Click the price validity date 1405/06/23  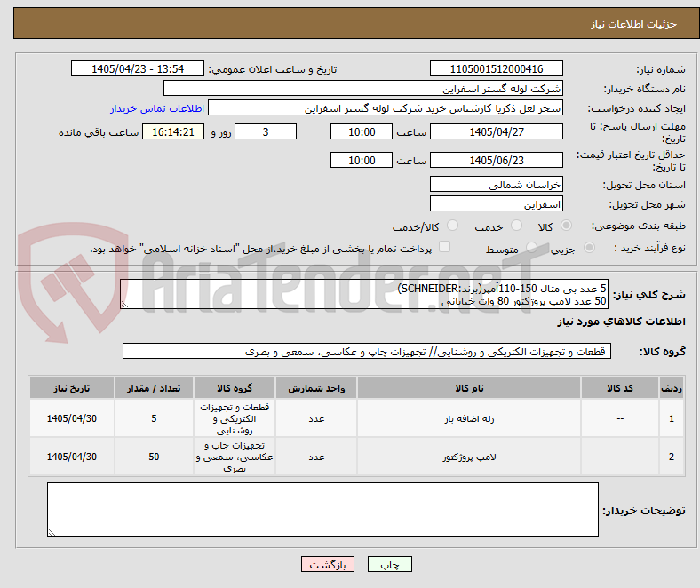point(496,160)
